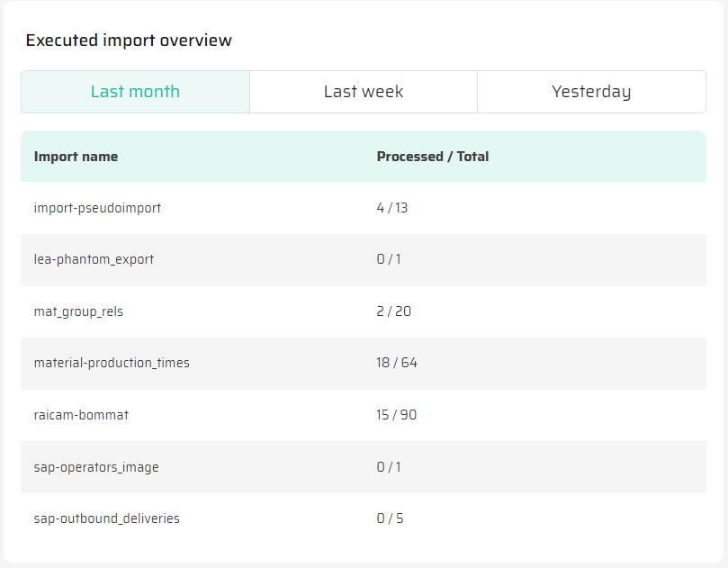Select the 18 / 64 processed value
Image resolution: width=728 pixels, height=568 pixels.
pyautogui.click(x=397, y=363)
